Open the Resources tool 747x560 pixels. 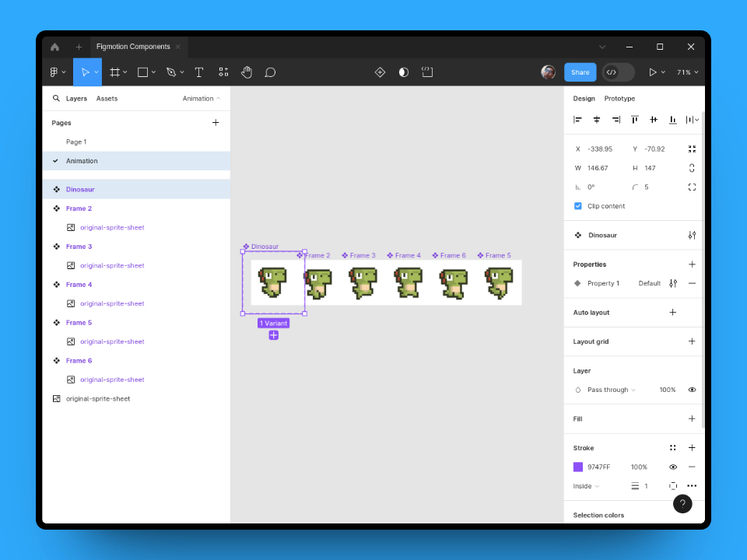[223, 72]
